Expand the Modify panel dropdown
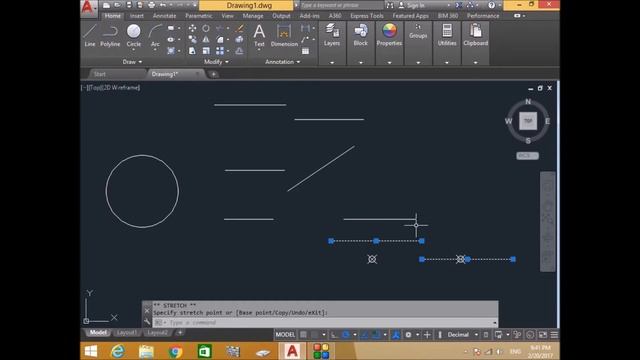Screen dimensions: 640x360 point(216,62)
